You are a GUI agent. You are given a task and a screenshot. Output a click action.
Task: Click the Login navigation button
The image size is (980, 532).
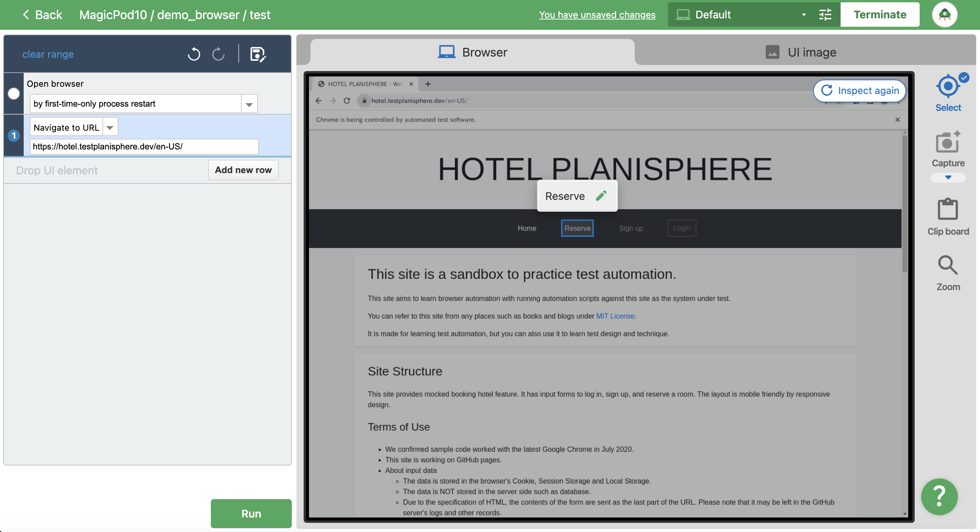[682, 228]
